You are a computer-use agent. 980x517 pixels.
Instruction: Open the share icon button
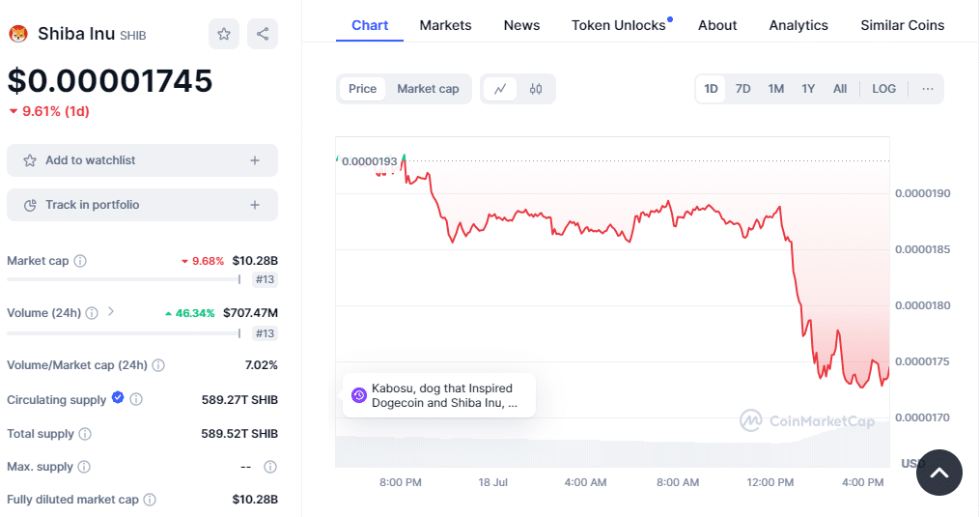263,34
